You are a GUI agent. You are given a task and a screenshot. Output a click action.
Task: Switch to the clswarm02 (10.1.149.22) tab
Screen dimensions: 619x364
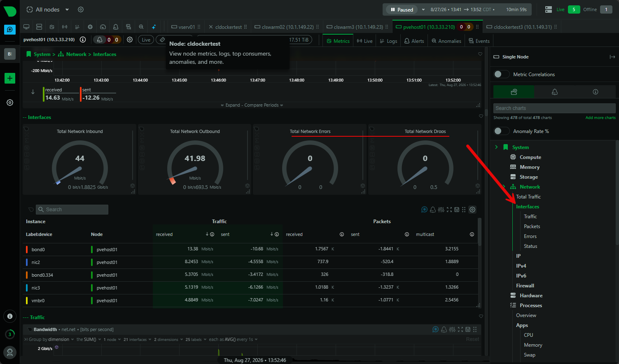(x=287, y=27)
